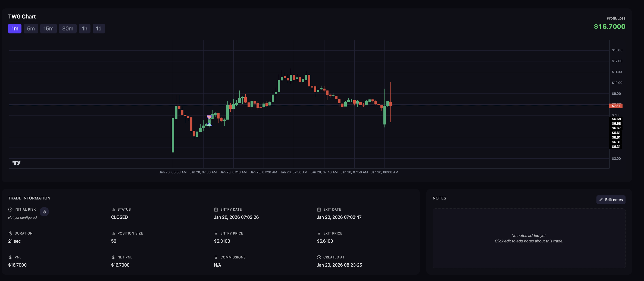This screenshot has height=281, width=644.
Task: Switch the chart to the 5m timeframe
Action: (31, 29)
